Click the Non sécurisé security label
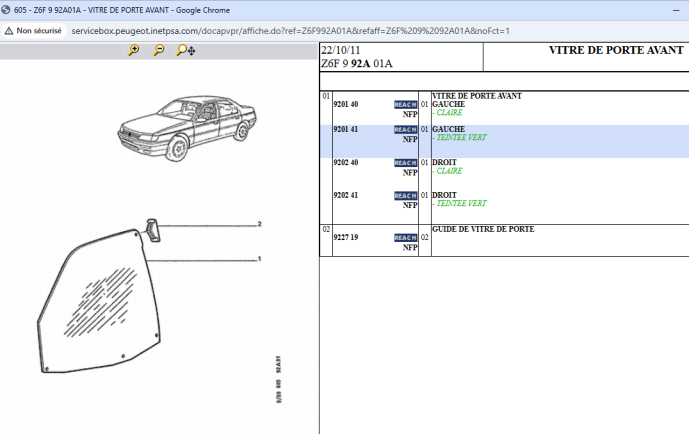 pyautogui.click(x=39, y=31)
